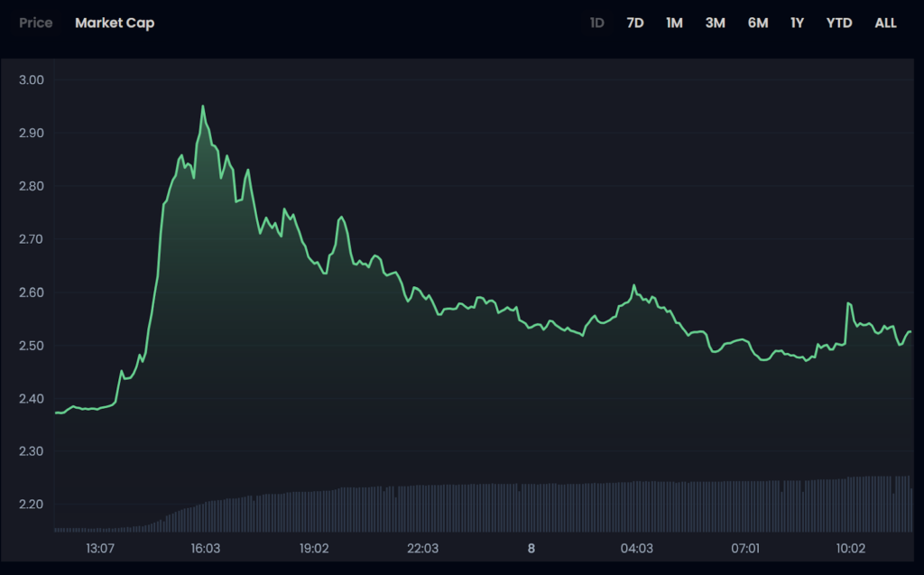Show the 3M chart range
Image resolution: width=924 pixels, height=575 pixels.
tap(715, 23)
